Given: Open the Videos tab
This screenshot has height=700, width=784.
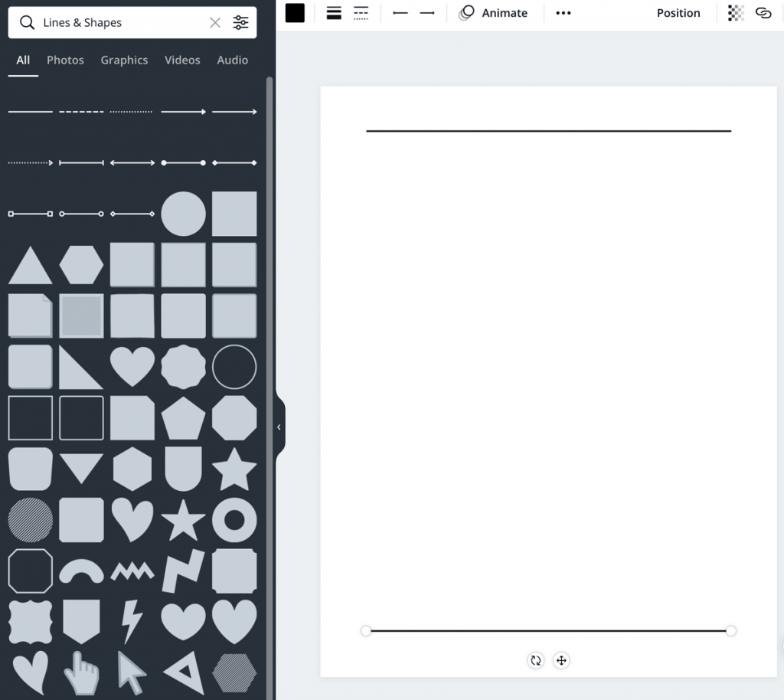Looking at the screenshot, I should (182, 60).
